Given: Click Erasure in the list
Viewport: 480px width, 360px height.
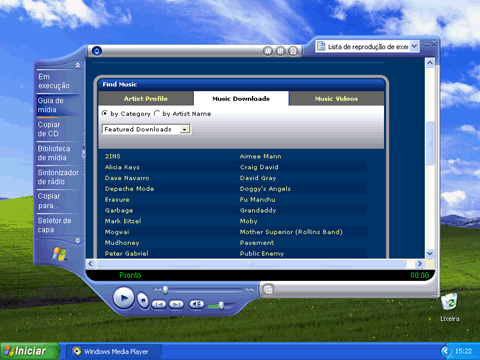Looking at the screenshot, I should click(117, 200).
